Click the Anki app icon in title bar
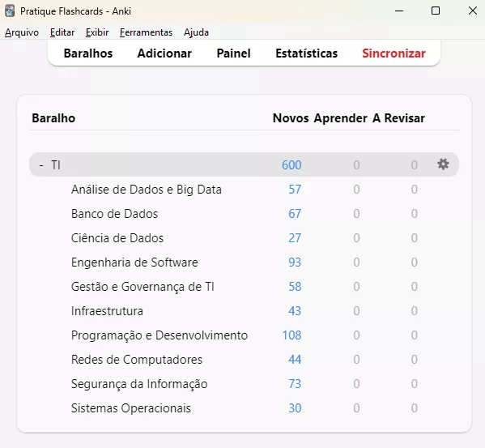Screen dimensions: 485x448 point(10,11)
